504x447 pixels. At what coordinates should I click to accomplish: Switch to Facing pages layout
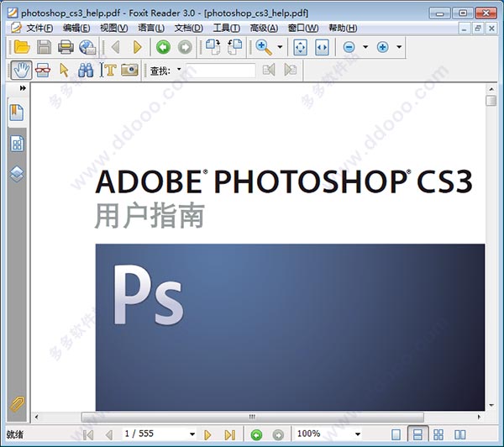point(460,434)
